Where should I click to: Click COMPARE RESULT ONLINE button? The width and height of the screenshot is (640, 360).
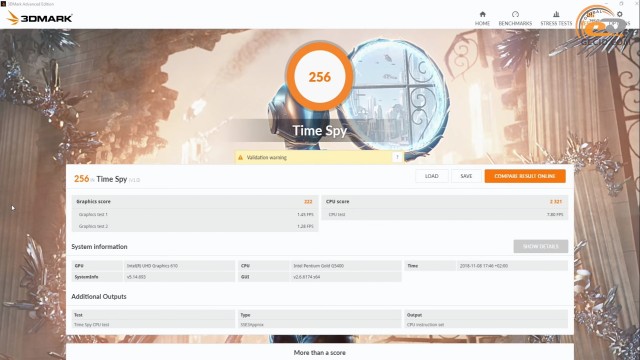[x=525, y=176]
